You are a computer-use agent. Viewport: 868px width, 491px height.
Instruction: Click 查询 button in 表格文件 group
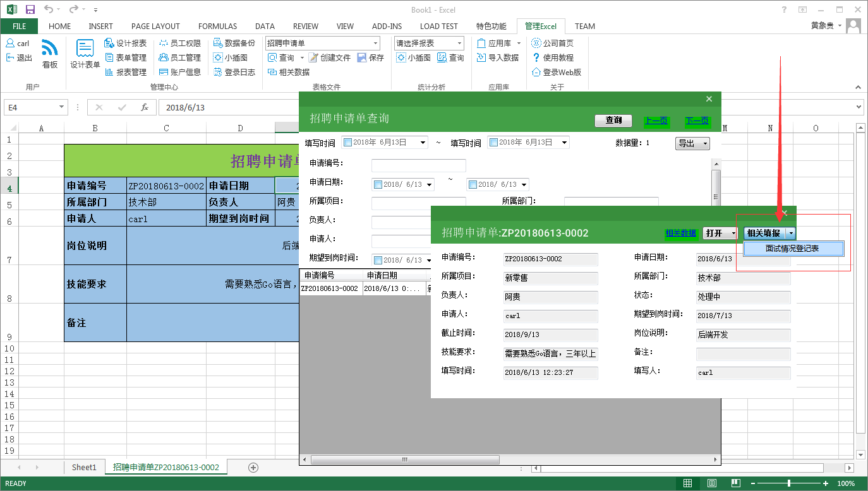point(281,57)
